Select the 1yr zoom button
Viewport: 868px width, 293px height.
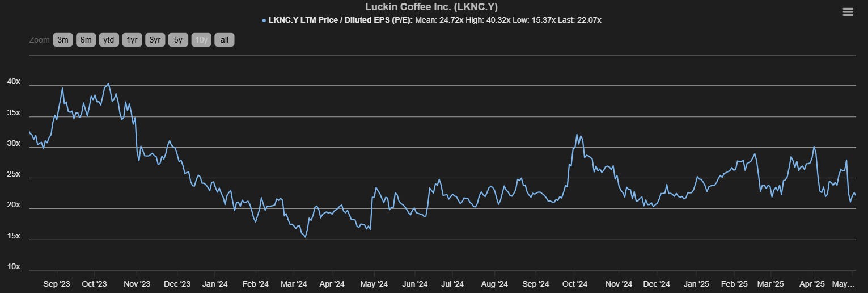(132, 40)
